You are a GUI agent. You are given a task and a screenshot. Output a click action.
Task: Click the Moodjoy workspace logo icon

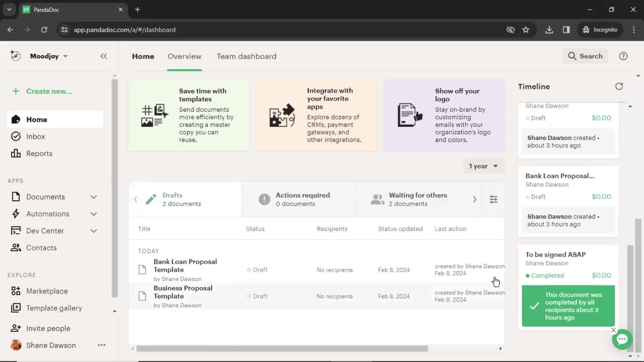tap(15, 56)
